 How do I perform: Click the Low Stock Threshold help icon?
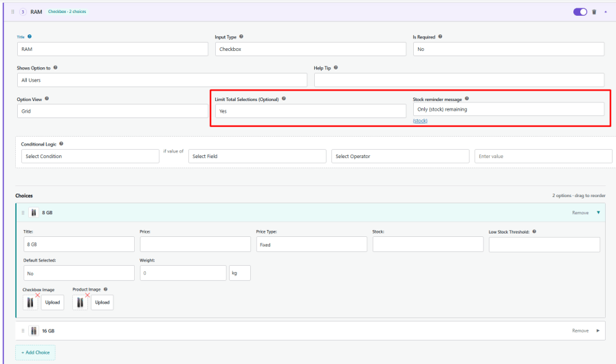[534, 231]
